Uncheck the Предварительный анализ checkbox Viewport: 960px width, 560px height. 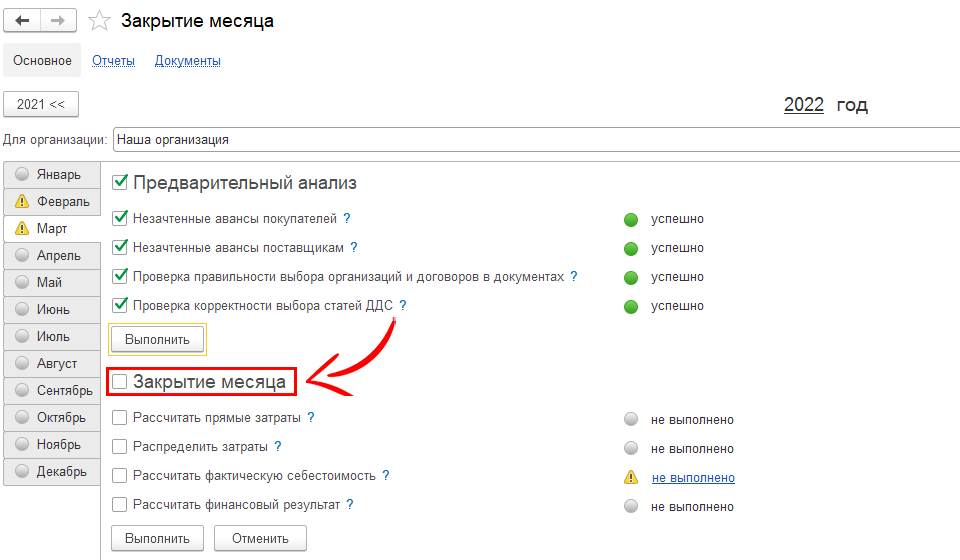coord(121,183)
